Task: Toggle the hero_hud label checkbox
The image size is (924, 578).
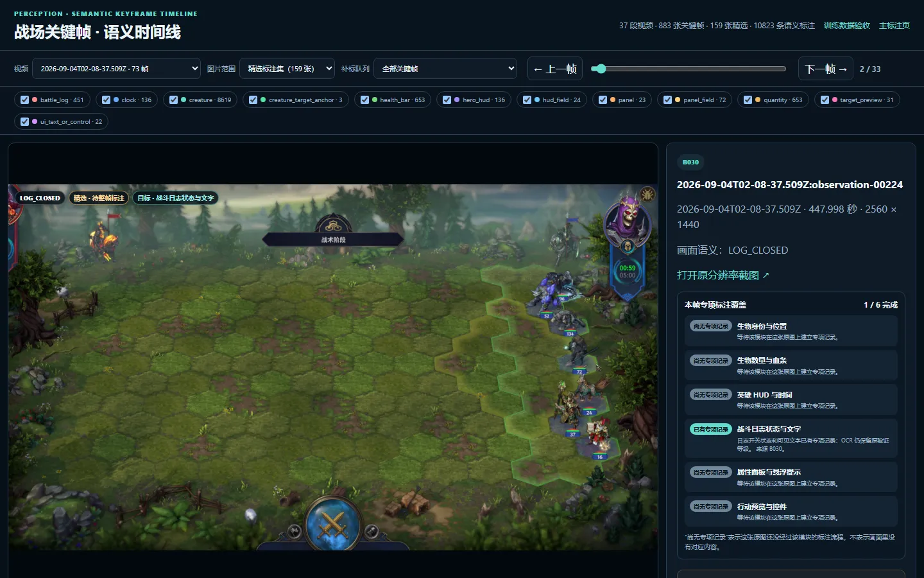Action: pos(447,100)
